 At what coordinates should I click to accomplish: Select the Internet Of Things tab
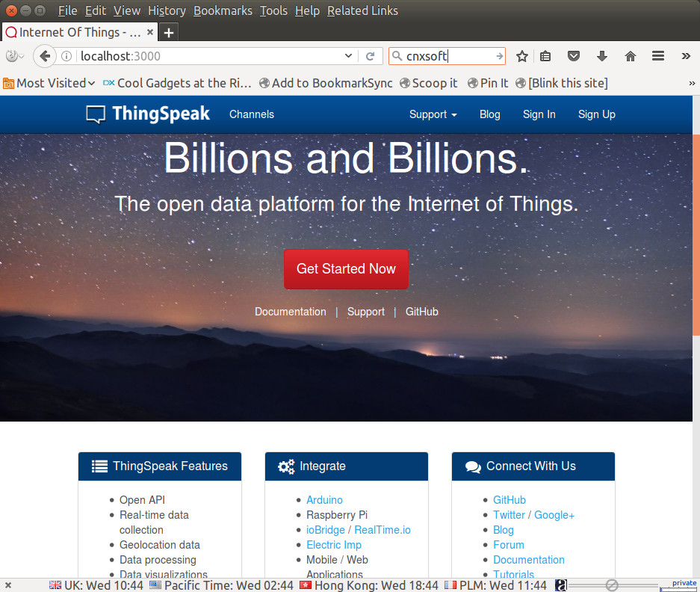point(79,32)
